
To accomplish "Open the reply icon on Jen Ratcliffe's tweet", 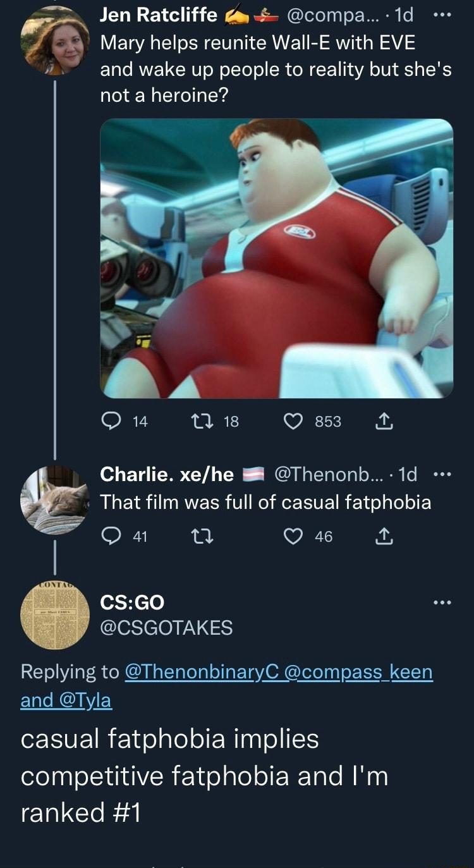I will click(112, 421).
